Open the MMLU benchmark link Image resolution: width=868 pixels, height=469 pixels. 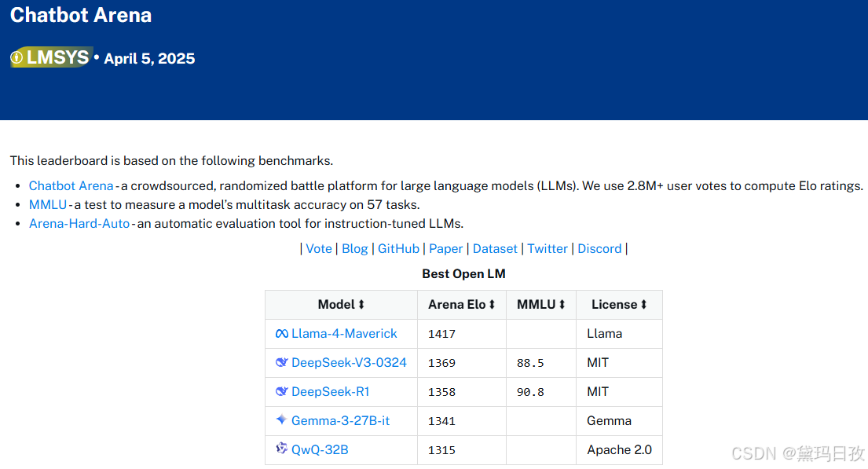point(48,205)
